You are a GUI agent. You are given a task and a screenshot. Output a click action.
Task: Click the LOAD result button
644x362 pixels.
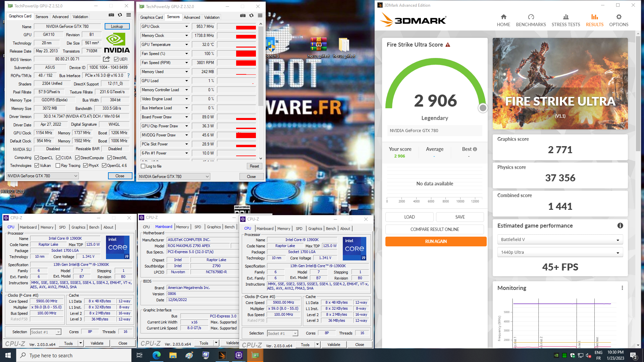coord(410,217)
